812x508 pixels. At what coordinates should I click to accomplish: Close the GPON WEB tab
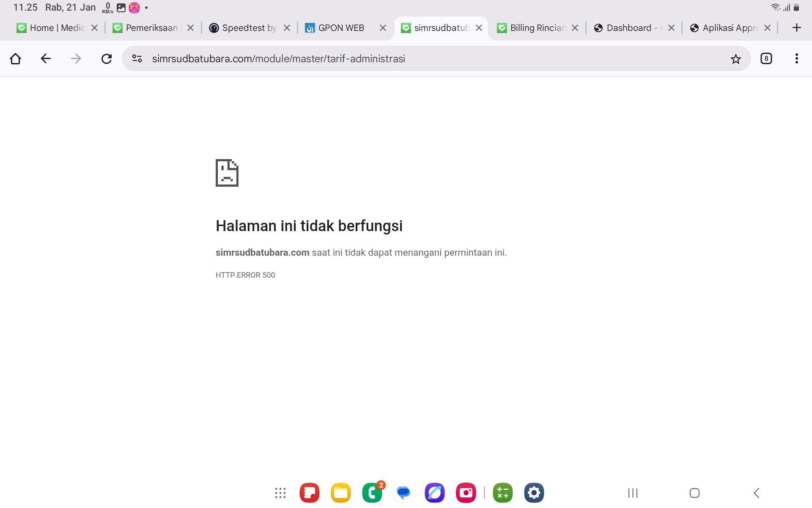tap(383, 28)
